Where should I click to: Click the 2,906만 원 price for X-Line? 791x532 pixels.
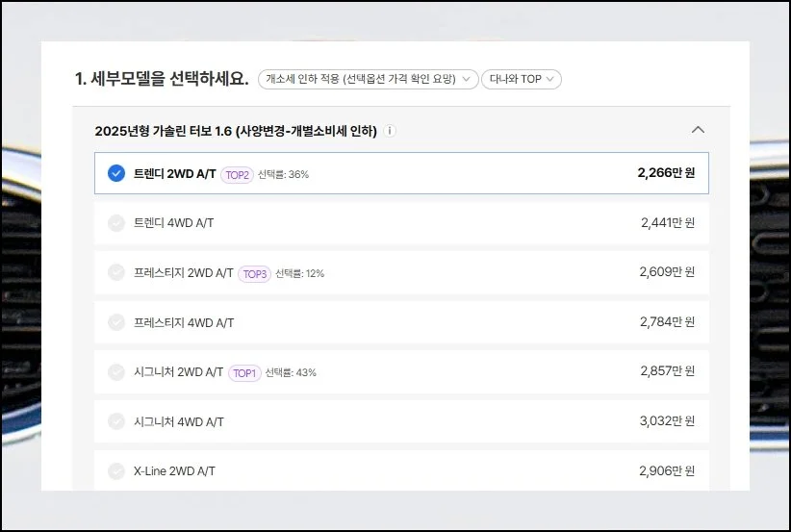[x=667, y=471]
